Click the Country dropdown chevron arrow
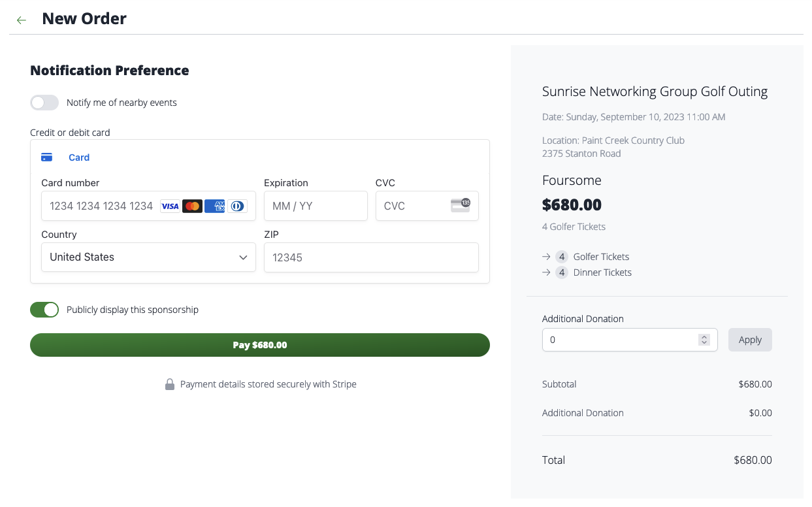 click(243, 257)
